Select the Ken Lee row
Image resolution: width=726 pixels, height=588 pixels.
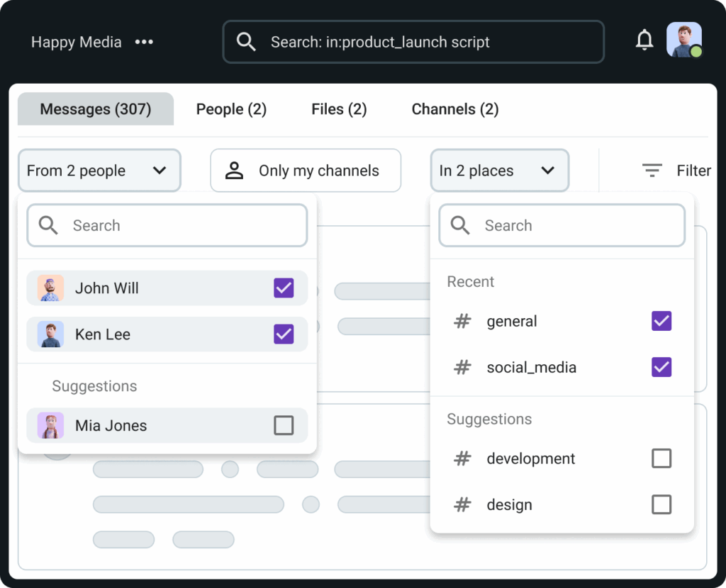142,334
